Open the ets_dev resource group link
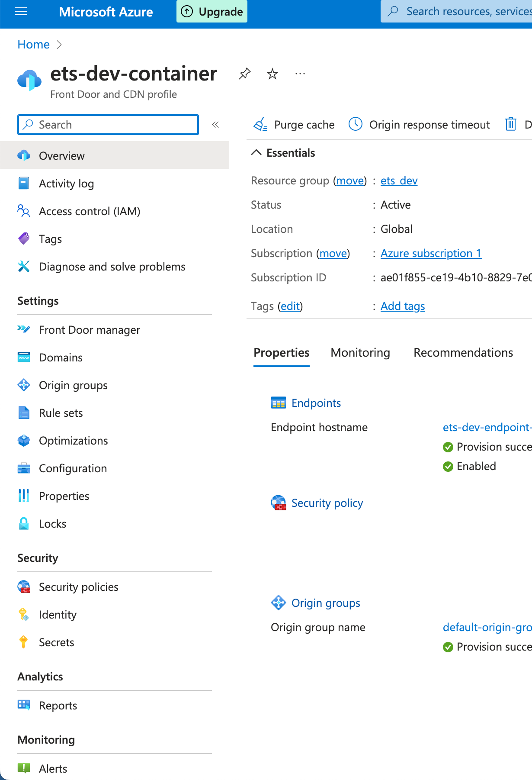 click(399, 180)
